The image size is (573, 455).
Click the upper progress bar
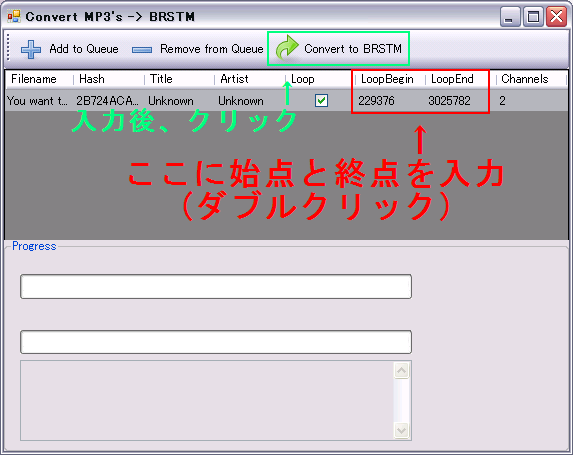(x=216, y=287)
